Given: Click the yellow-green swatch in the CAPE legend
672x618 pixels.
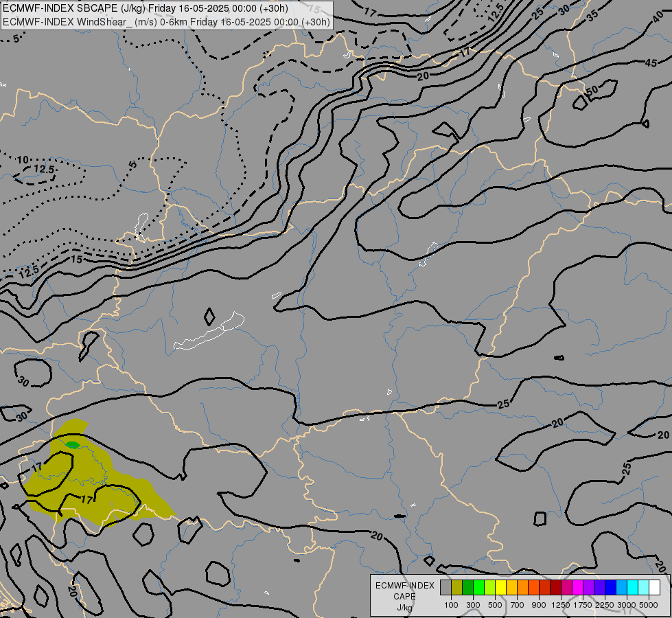Looking at the screenshot, I should (490, 588).
